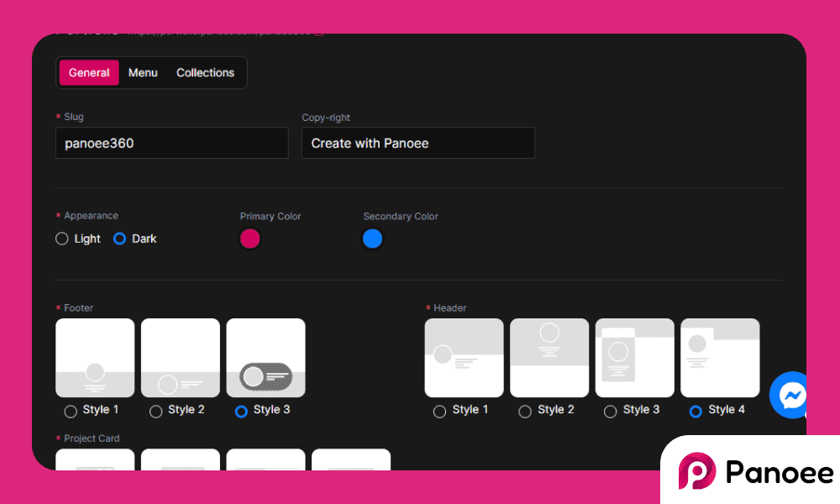This screenshot has width=840, height=504.
Task: Switch to the Menu tab
Action: pos(143,73)
